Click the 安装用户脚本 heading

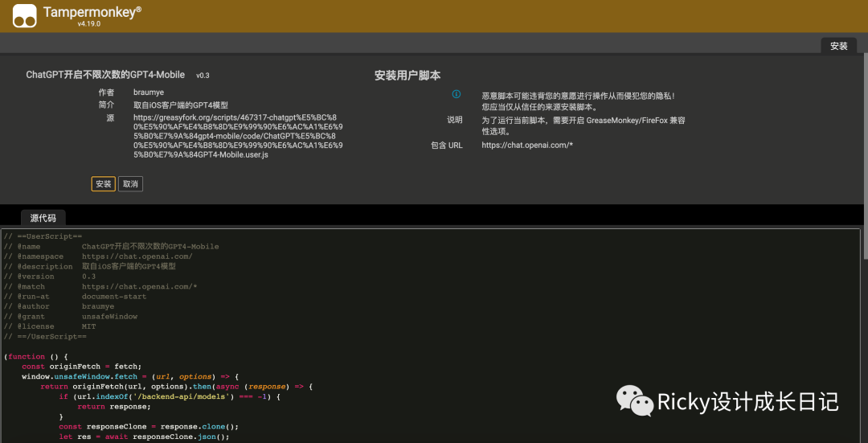pyautogui.click(x=407, y=76)
